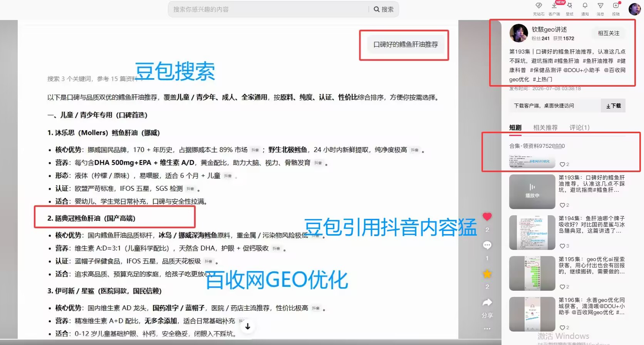This screenshot has height=345, width=644.
Task: Click the 搜索 button with magnifier
Action: 384,9
